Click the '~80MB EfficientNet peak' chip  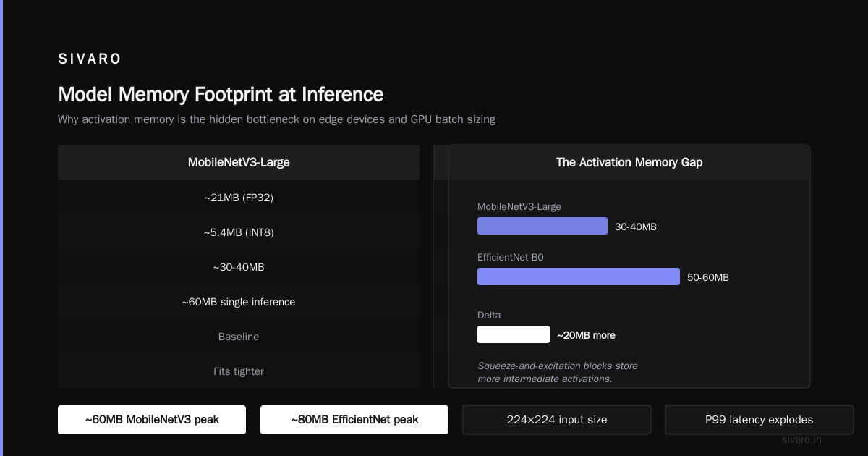(x=354, y=420)
